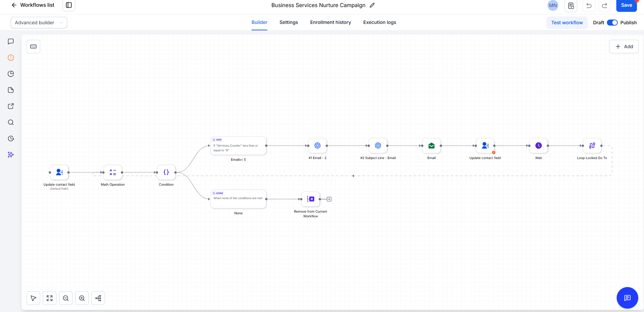Select the Condition node
The height and width of the screenshot is (312, 644).
coord(166,172)
